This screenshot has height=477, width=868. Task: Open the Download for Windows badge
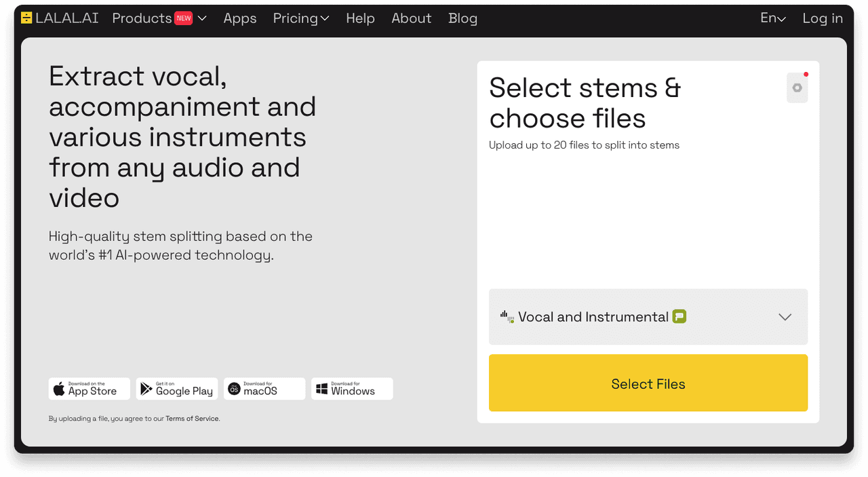352,388
